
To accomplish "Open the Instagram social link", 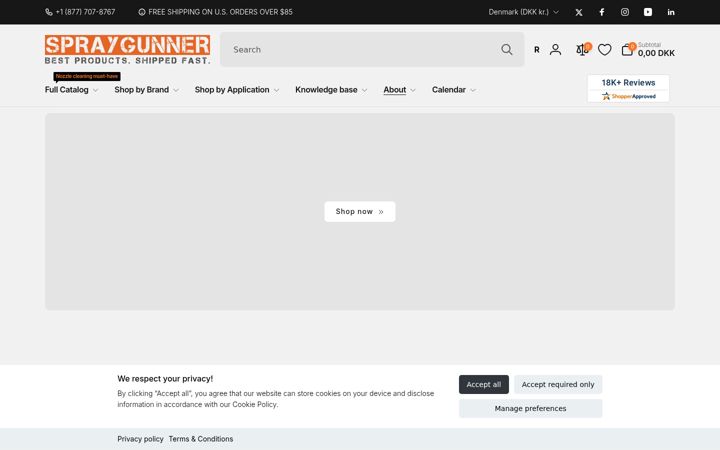I will 624,12.
